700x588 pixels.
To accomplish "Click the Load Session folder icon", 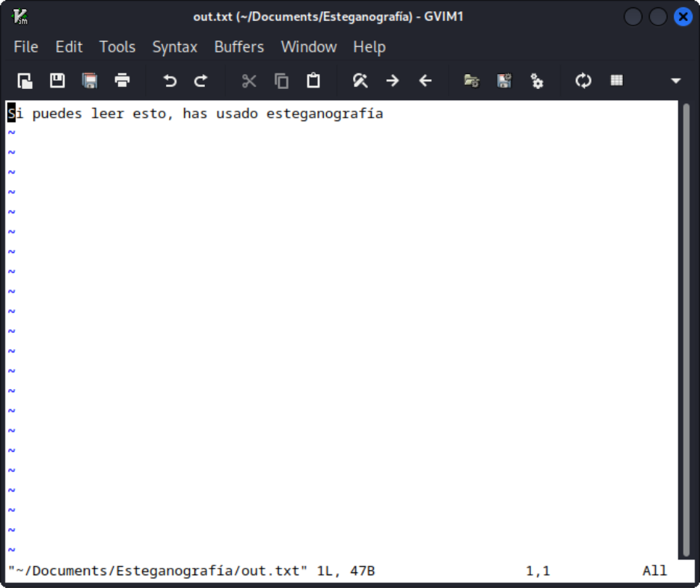I will click(471, 81).
